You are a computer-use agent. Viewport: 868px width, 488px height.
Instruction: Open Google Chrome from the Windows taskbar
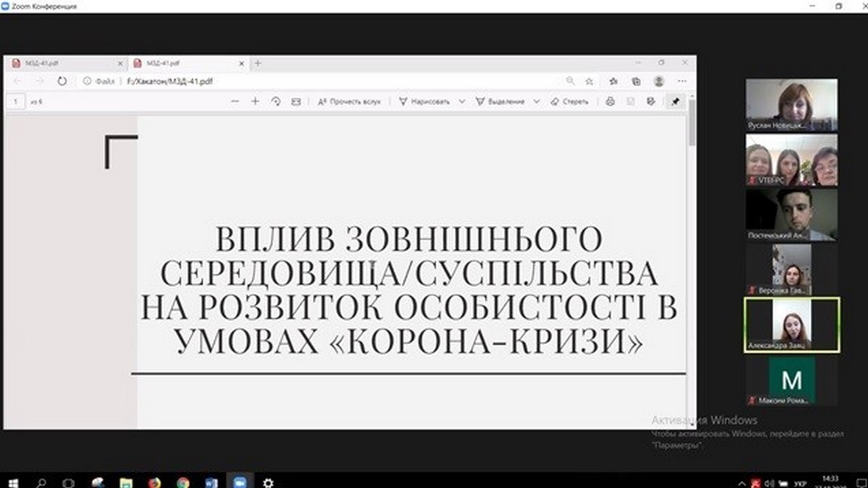(x=183, y=481)
